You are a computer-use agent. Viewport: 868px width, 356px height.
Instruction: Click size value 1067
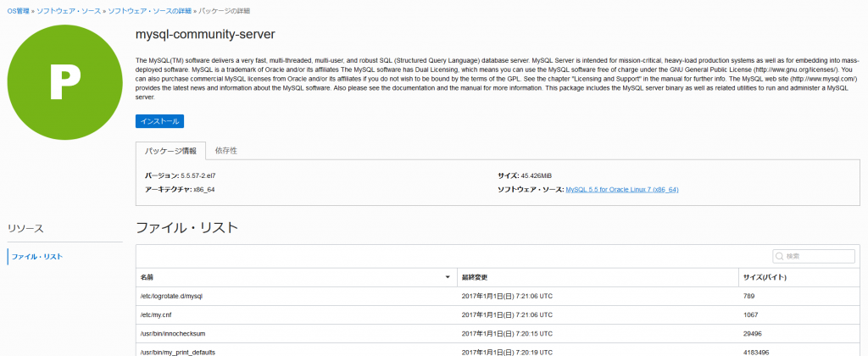751,315
